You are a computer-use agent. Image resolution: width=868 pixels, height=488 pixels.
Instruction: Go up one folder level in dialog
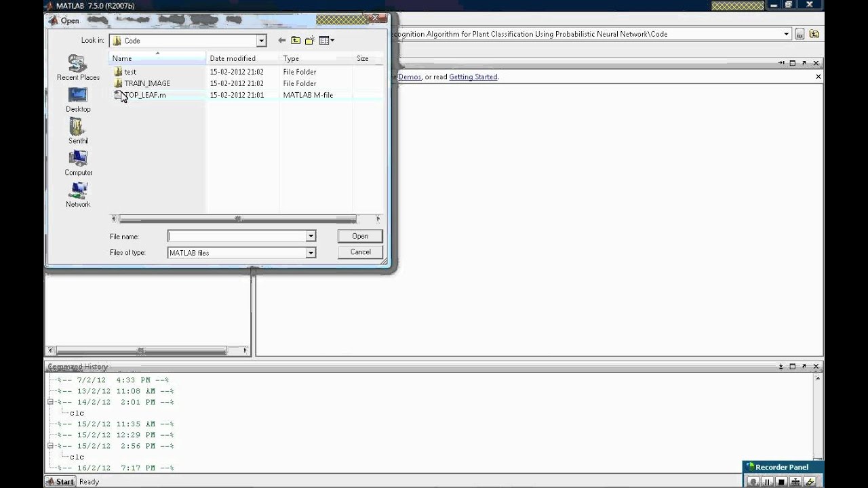[x=296, y=41]
